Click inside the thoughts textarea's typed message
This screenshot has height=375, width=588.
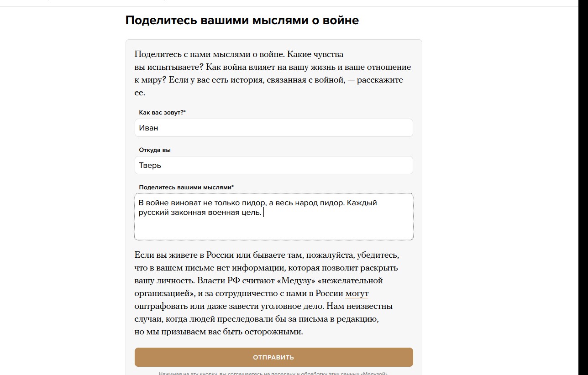tap(258, 208)
